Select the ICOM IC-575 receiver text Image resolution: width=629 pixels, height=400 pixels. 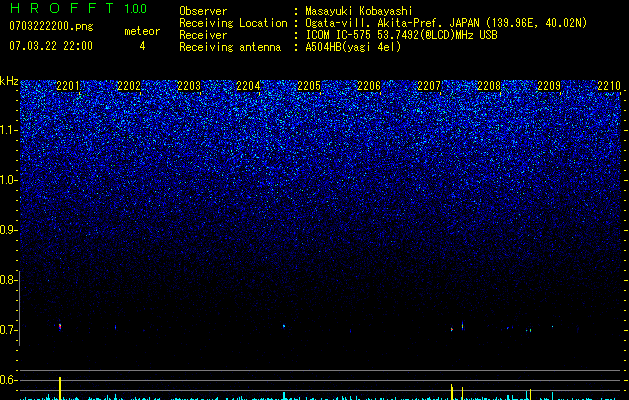(401, 35)
